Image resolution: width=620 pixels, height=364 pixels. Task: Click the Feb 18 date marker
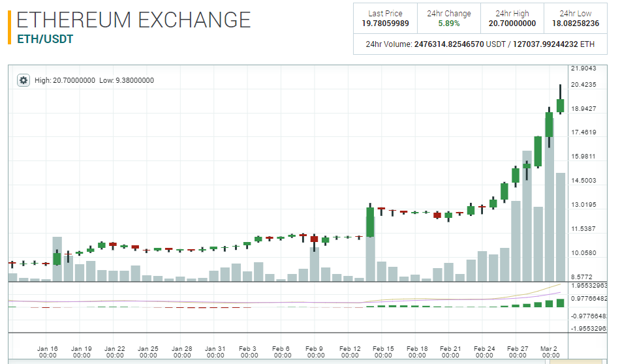pos(417,352)
